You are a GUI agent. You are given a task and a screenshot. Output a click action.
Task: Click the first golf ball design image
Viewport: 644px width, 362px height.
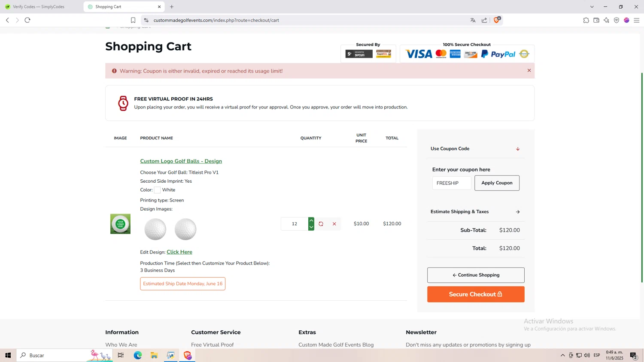[x=155, y=229]
